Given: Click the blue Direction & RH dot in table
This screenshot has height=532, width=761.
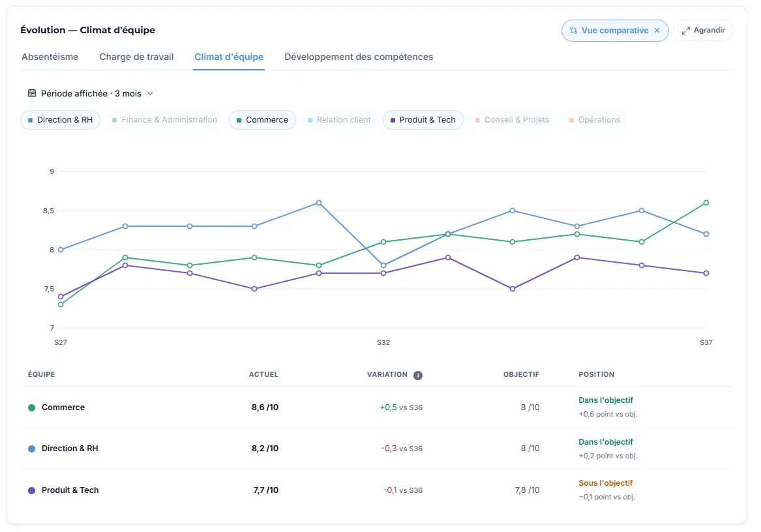Looking at the screenshot, I should [x=31, y=449].
